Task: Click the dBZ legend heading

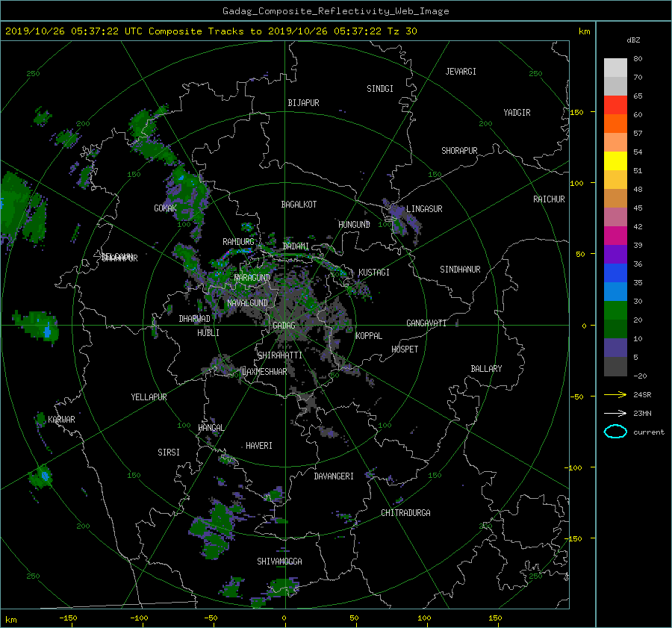Action: click(633, 40)
